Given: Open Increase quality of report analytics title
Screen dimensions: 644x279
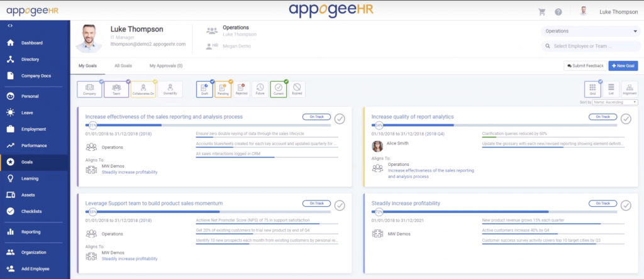Looking at the screenshot, I should [x=413, y=116].
